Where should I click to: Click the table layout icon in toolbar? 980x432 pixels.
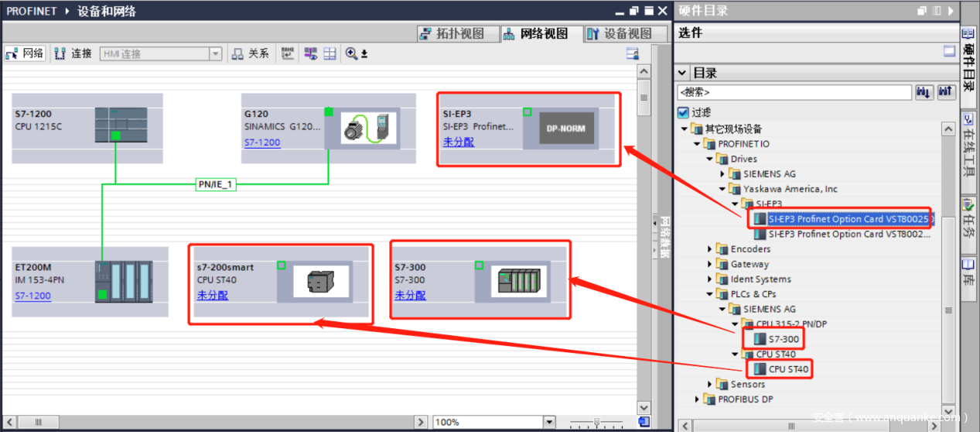click(x=330, y=53)
